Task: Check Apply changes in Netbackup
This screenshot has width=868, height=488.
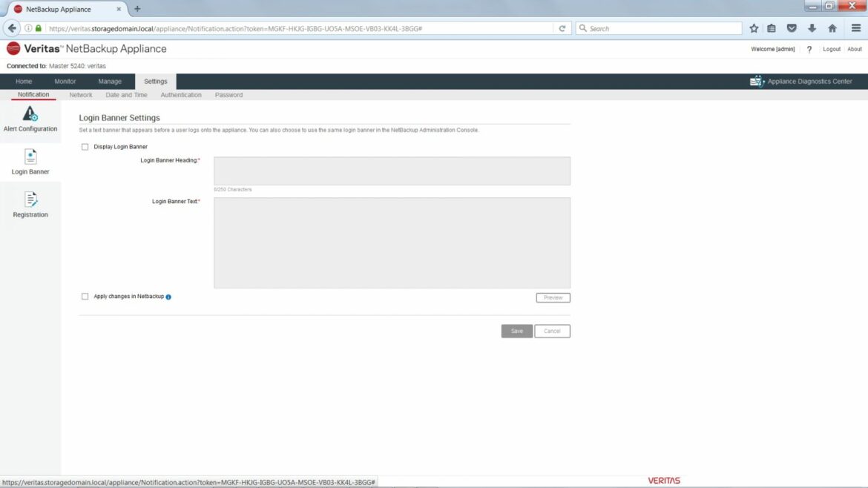Action: pyautogui.click(x=85, y=297)
